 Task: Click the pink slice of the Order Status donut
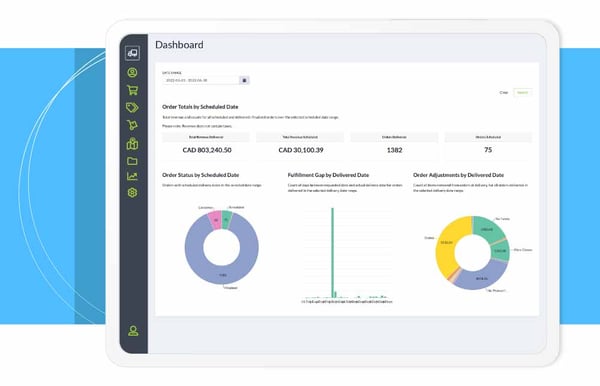tap(215, 220)
